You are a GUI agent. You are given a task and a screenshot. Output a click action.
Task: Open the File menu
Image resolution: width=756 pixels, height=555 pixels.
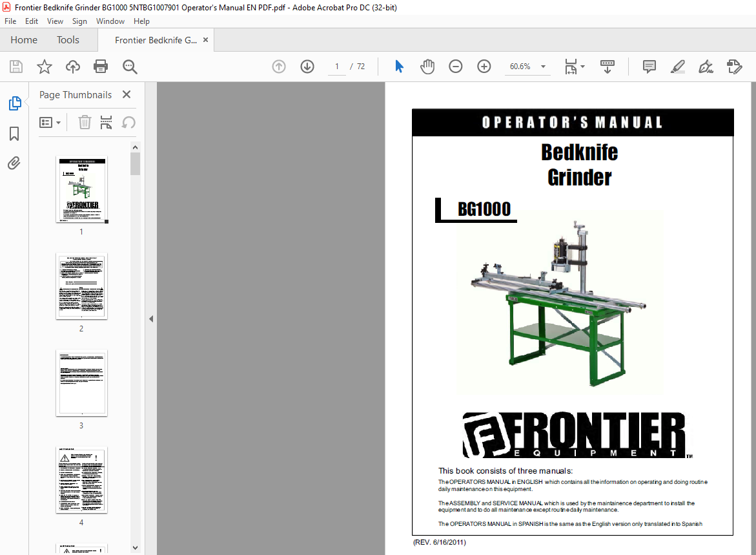pos(10,21)
